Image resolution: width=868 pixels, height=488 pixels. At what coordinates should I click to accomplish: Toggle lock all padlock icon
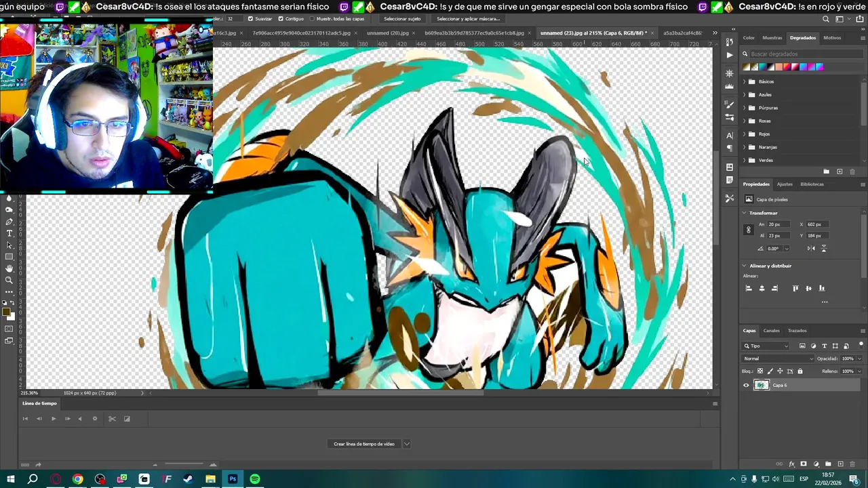[800, 371]
